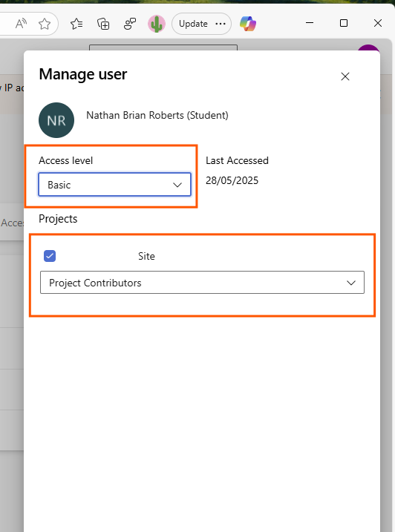Click the Update browser button
Screen dimensions: 395x532
[x=193, y=24]
